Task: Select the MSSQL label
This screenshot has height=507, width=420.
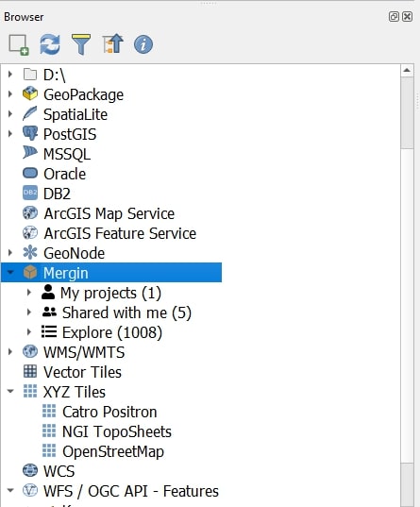Action: [67, 154]
